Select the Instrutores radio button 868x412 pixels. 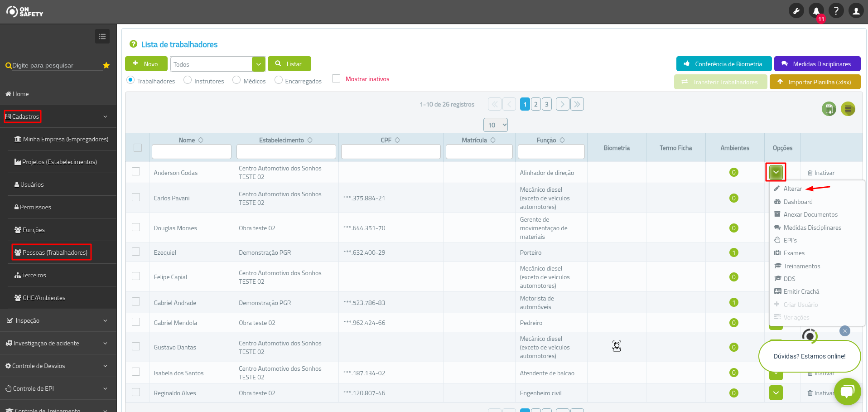[x=188, y=80]
